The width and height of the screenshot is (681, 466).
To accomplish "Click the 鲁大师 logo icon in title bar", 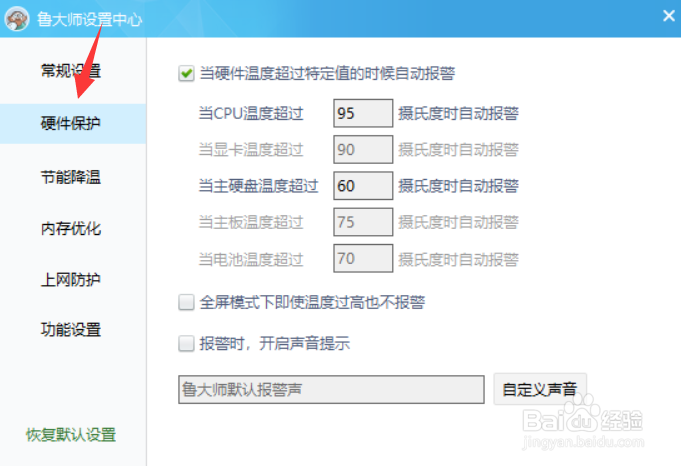I will click(x=17, y=19).
